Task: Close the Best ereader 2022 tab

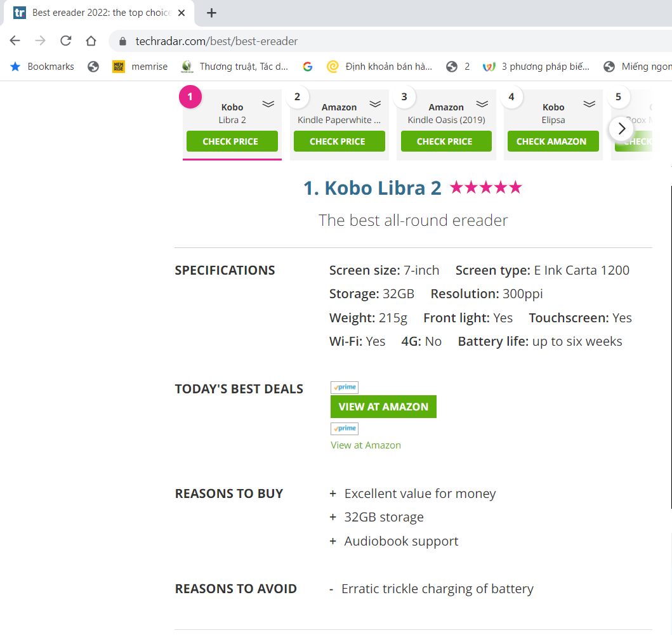Action: coord(181,13)
